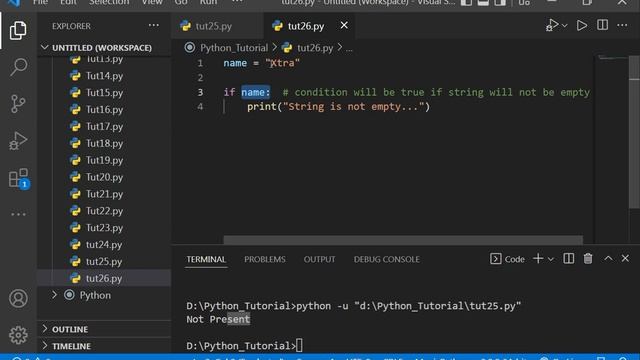The image size is (640, 360).
Task: Show additional activity bar views ellipsis
Action: click(x=18, y=214)
